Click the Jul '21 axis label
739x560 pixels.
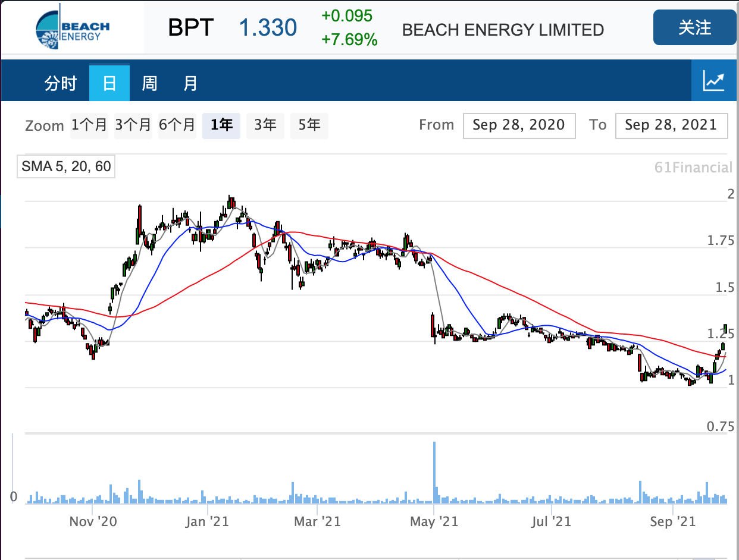(552, 521)
